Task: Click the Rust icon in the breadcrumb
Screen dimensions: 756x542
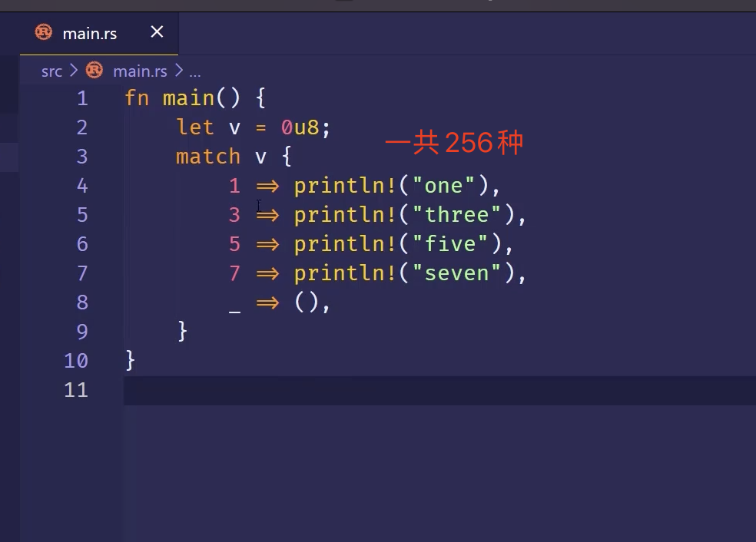Action: [x=94, y=71]
